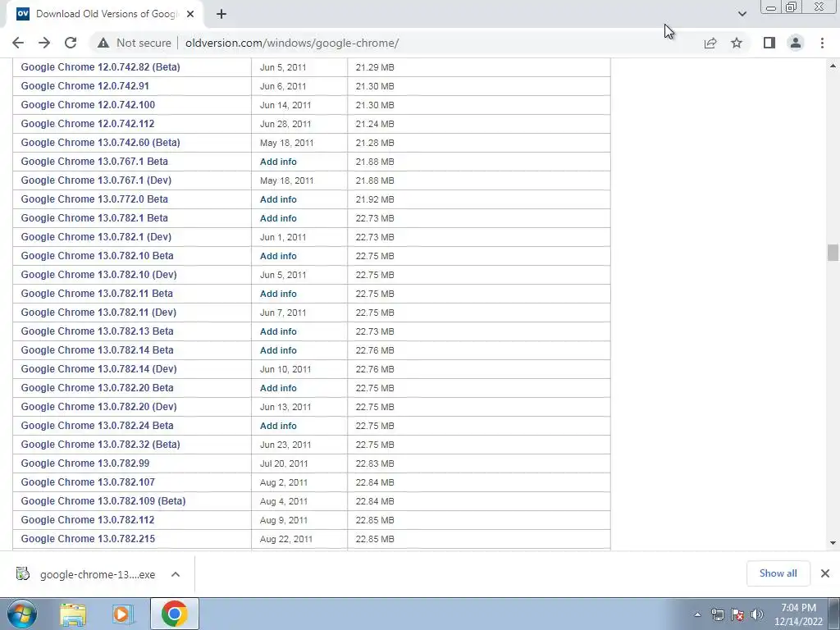Launch Windows Media Player from taskbar

(123, 614)
